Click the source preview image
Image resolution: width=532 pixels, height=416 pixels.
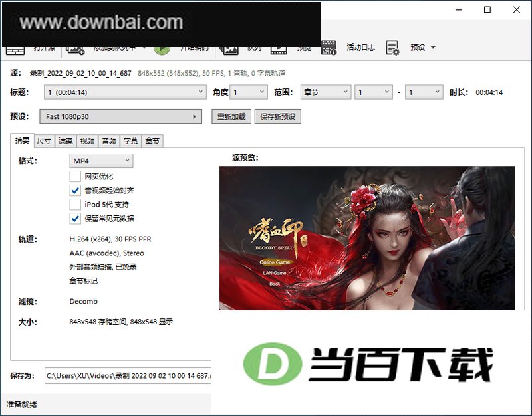pos(367,238)
